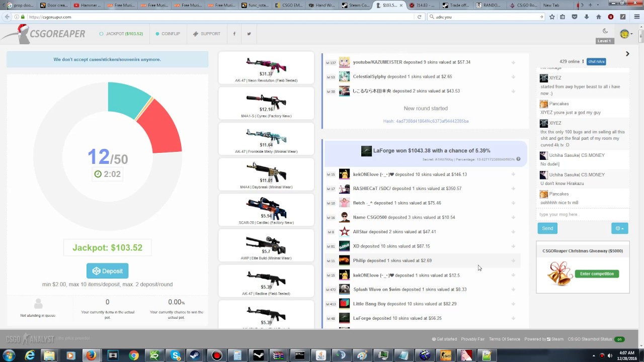Click teal pie slice in jackpot chart
Viewport: 644px width, 362px height.
pos(126,99)
